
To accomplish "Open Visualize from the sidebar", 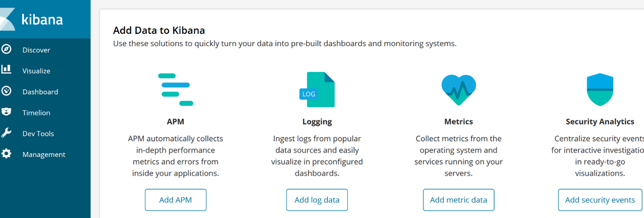I will point(36,71).
